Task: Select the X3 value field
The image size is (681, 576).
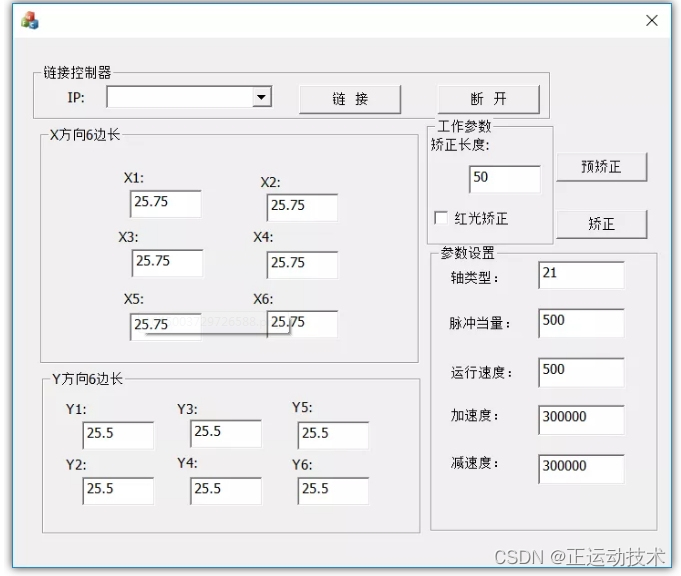Action: [x=167, y=263]
